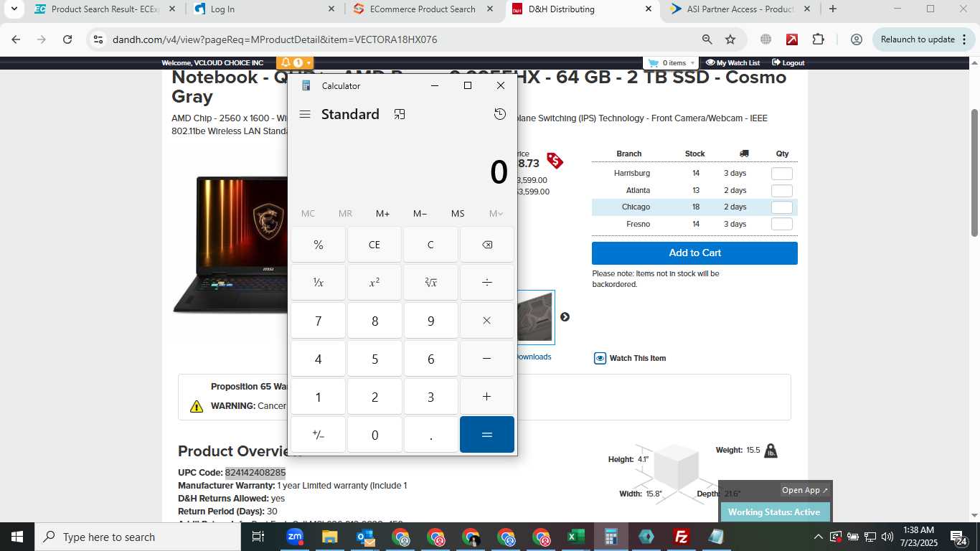Click digit 5 in Calculator
The height and width of the screenshot is (551, 980).
(374, 359)
